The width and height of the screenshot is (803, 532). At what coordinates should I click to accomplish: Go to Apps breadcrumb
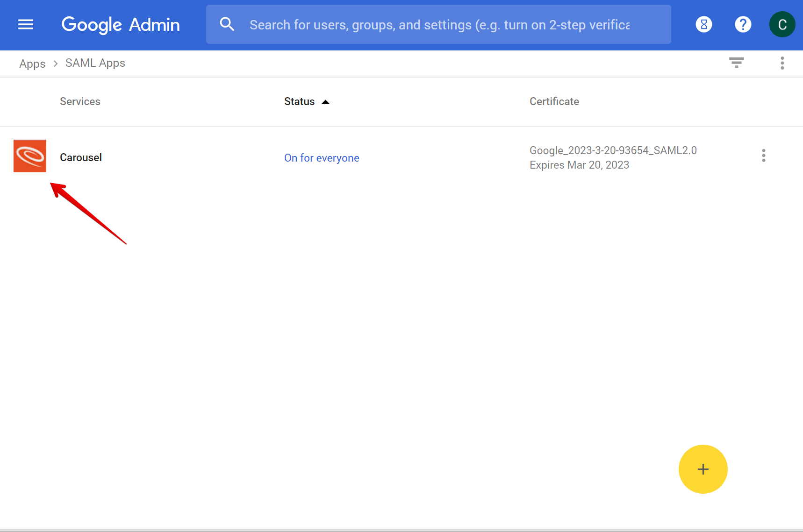pyautogui.click(x=32, y=64)
